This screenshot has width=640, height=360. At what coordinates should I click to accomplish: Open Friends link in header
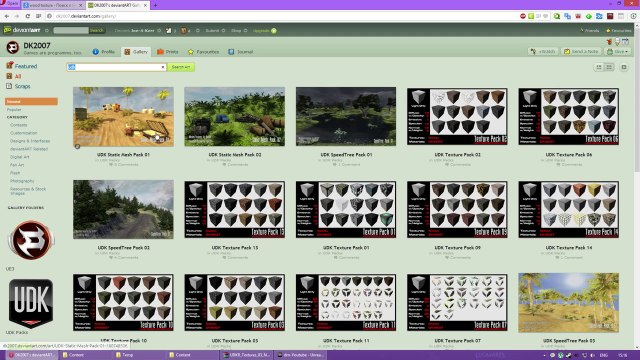(x=589, y=31)
